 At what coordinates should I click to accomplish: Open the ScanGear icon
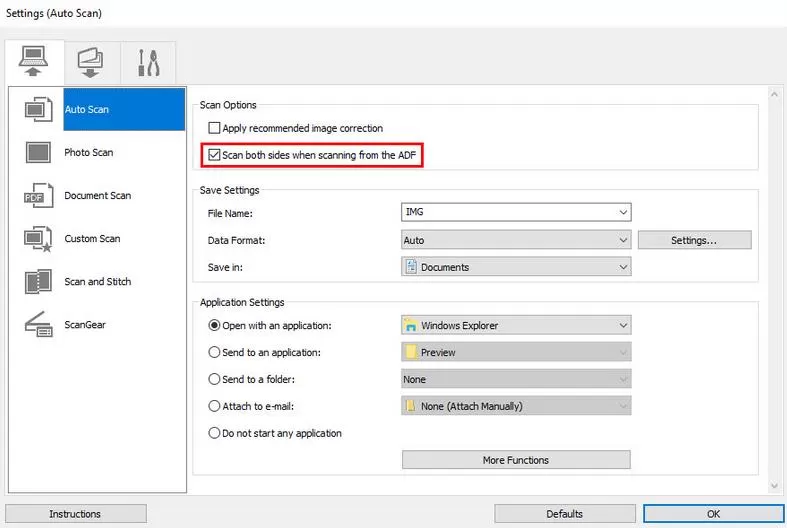38,324
